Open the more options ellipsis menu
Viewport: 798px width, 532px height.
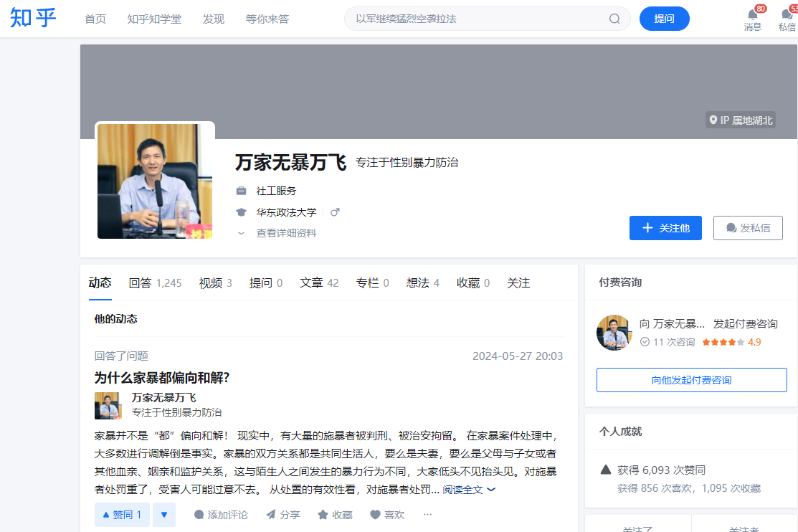click(428, 515)
